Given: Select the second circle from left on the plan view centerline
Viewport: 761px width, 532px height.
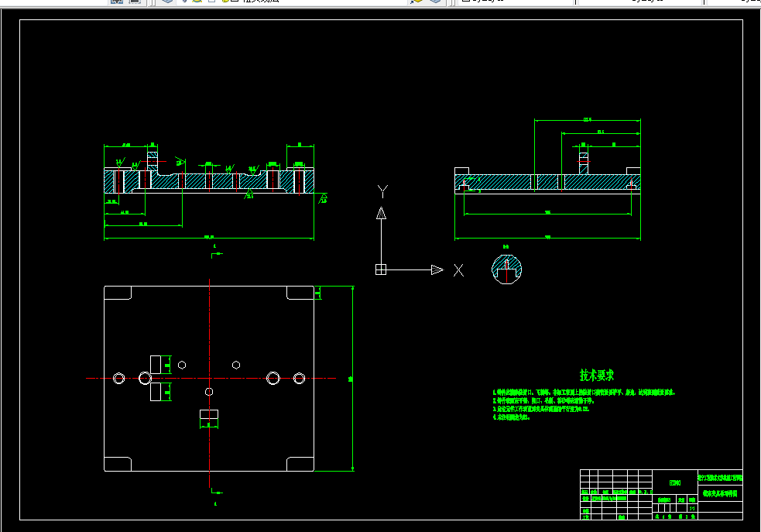Looking at the screenshot, I should click(x=145, y=378).
